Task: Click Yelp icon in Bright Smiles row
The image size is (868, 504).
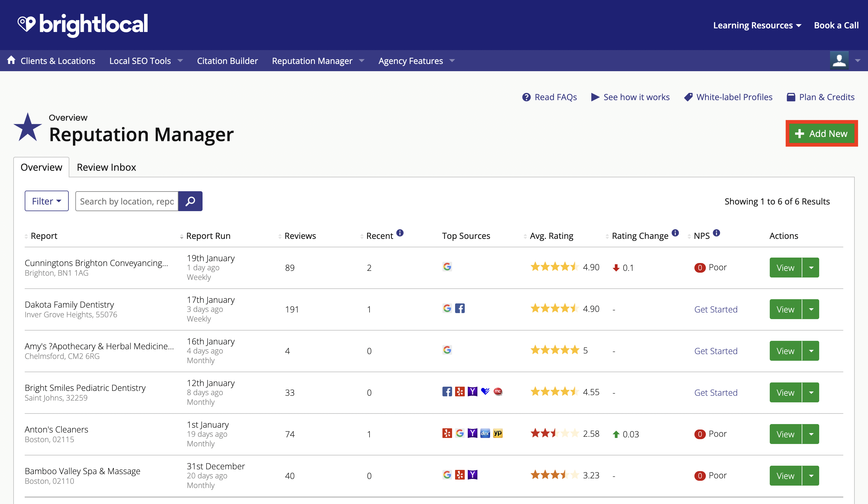Action: coord(460,391)
